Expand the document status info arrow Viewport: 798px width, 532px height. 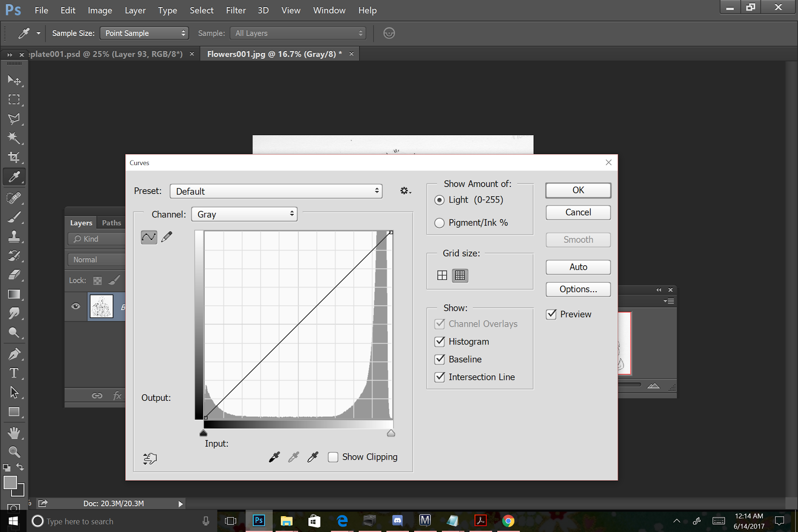pos(181,504)
